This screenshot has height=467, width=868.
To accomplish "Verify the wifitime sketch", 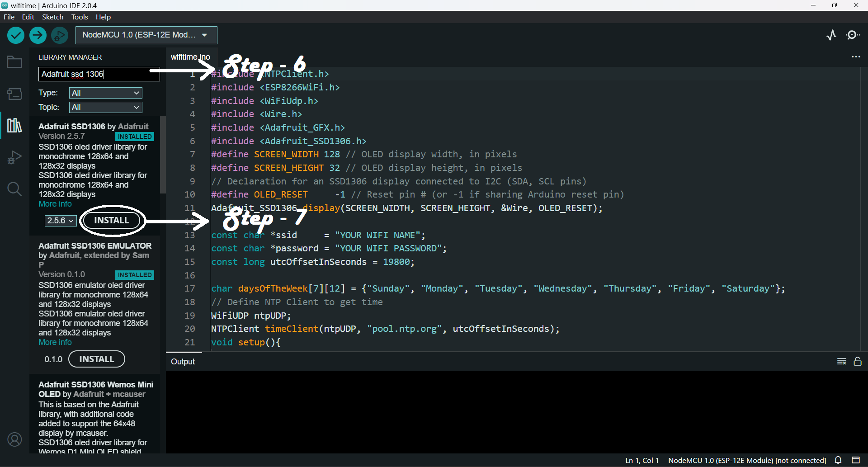I will (15, 35).
